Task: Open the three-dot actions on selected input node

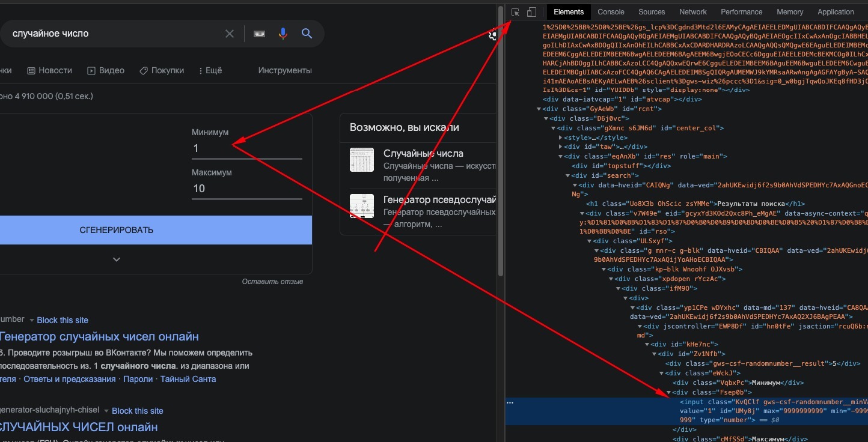Action: (510, 402)
